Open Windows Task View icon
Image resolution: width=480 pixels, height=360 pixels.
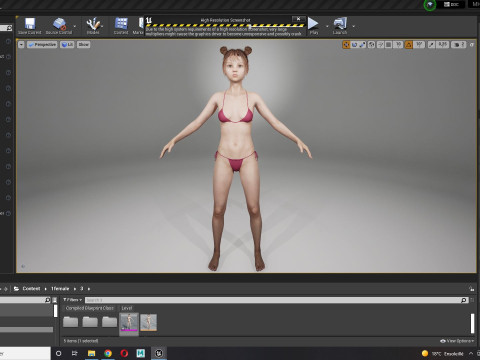coord(75,353)
